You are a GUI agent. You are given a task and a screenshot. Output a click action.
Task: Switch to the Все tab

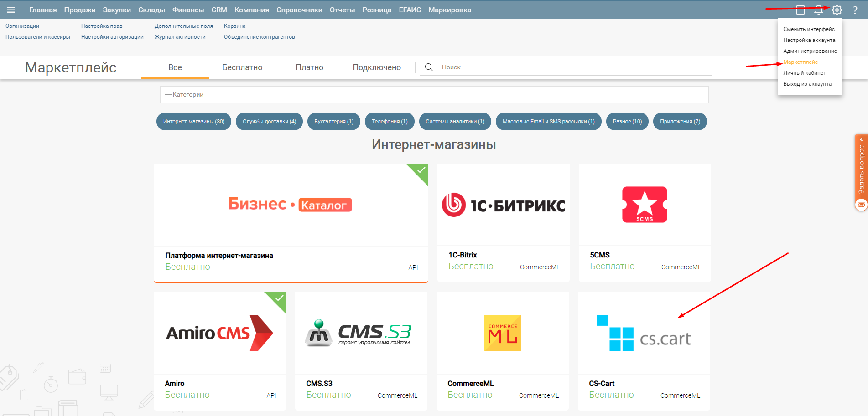(x=175, y=67)
